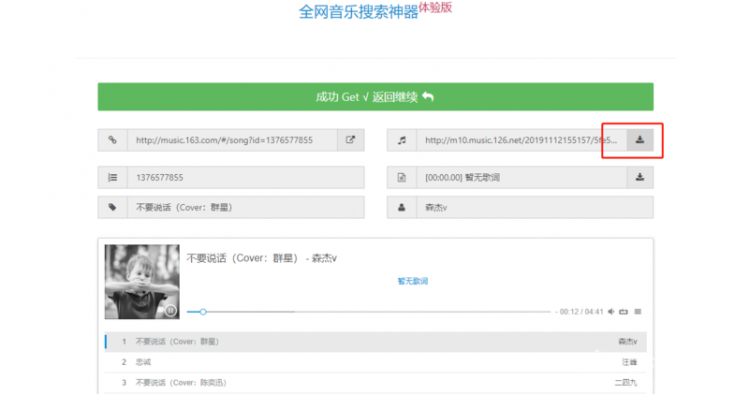Screen dimensions: 749x394
Task: Click the tag icon beside song title
Action: 112,207
